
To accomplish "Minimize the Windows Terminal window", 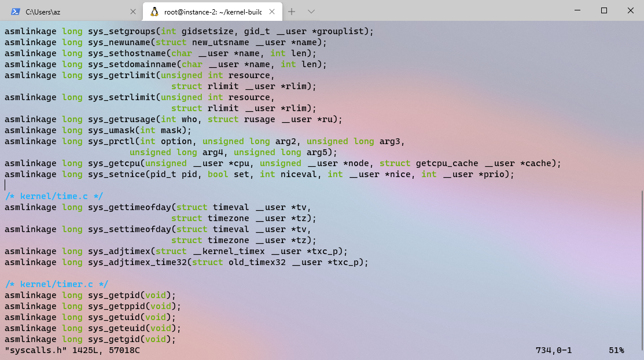I will click(x=577, y=10).
